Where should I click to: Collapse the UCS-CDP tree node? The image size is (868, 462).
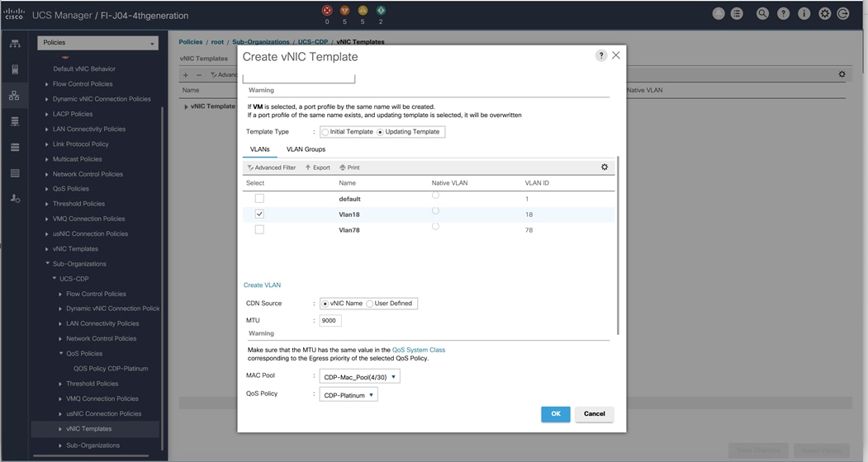[55, 278]
